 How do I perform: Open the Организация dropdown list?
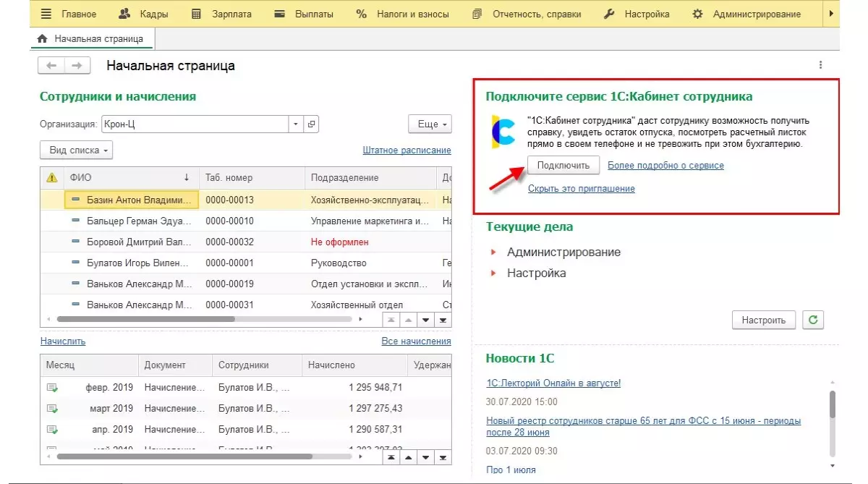(295, 124)
